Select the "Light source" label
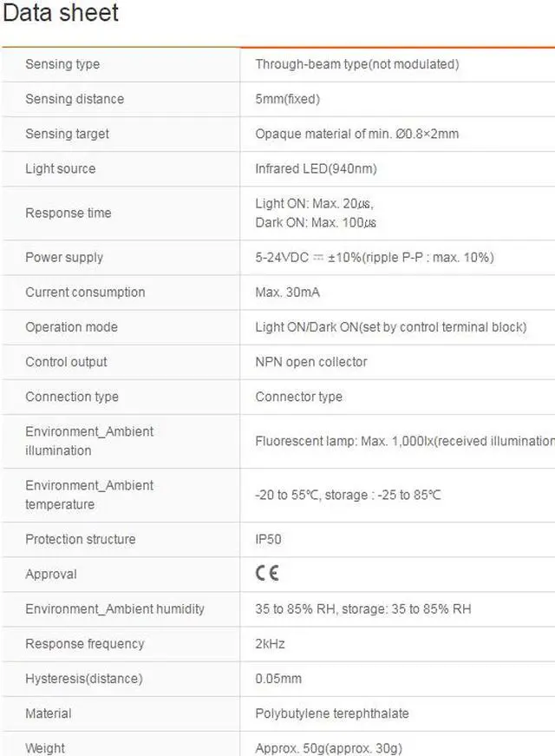The height and width of the screenshot is (756, 555). tap(61, 168)
